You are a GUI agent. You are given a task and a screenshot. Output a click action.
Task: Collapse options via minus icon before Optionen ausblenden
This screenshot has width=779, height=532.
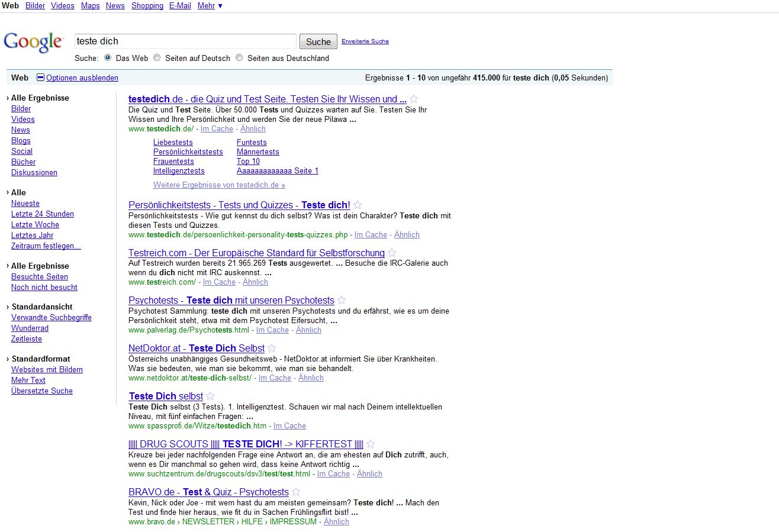[x=40, y=78]
